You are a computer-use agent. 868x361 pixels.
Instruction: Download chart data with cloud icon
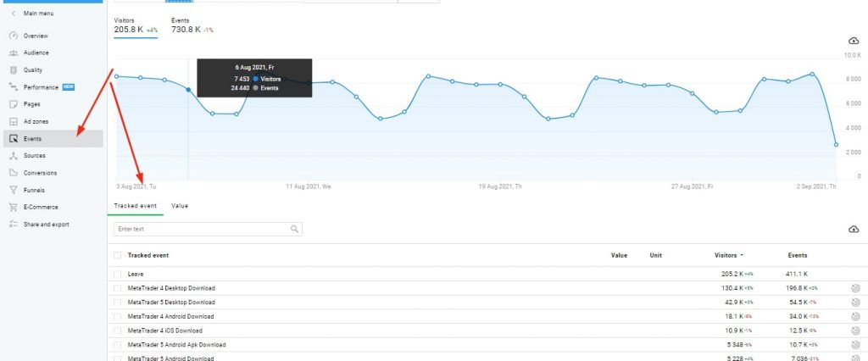tap(854, 41)
